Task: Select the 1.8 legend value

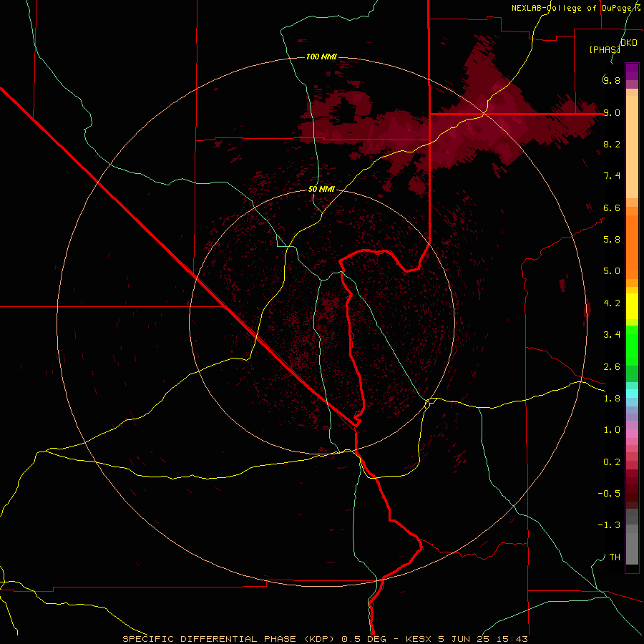Action: 612,399
